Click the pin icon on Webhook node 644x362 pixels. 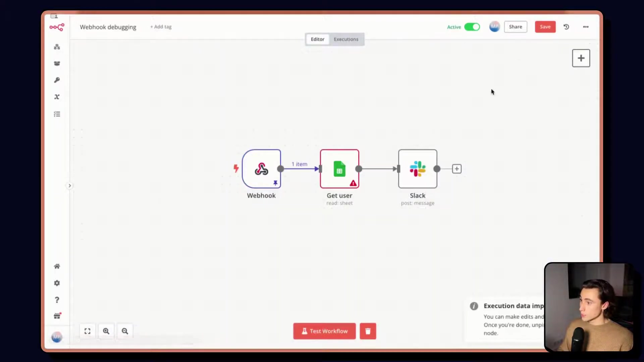click(x=275, y=183)
